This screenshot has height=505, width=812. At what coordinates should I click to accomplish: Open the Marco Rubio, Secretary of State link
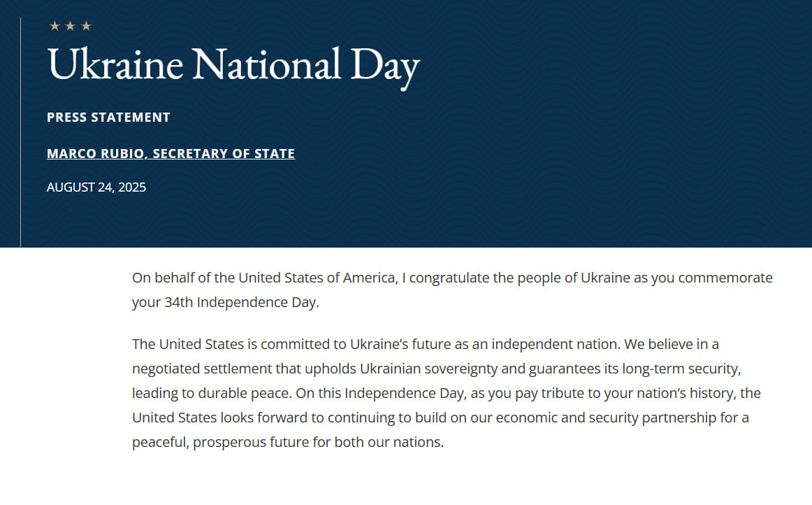click(171, 154)
